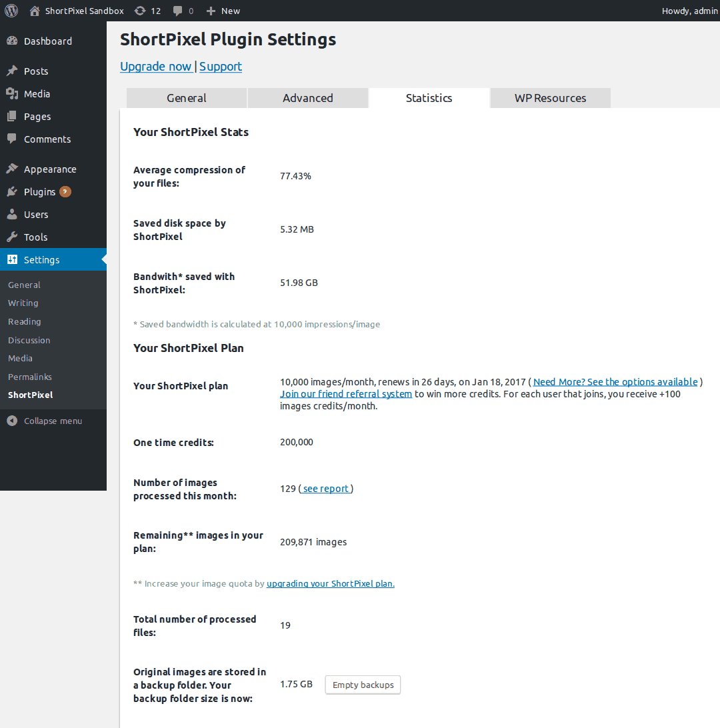Image resolution: width=720 pixels, height=728 pixels.
Task: Click the 1.75 GB backup size value
Action: pos(296,685)
